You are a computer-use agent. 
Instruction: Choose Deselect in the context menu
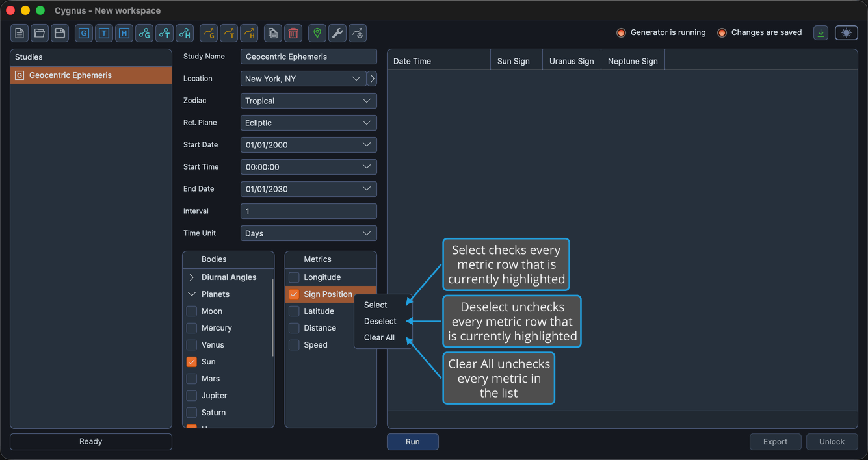click(x=383, y=321)
